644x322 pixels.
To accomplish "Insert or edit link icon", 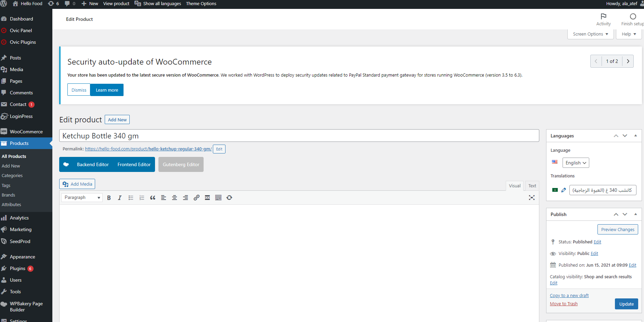I will 196,198.
